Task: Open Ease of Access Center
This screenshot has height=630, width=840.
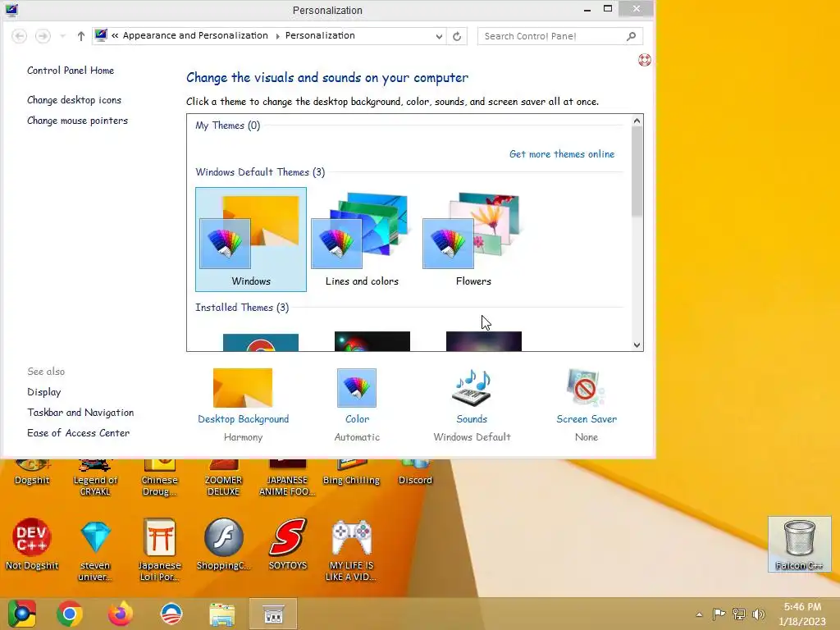Action: click(78, 433)
